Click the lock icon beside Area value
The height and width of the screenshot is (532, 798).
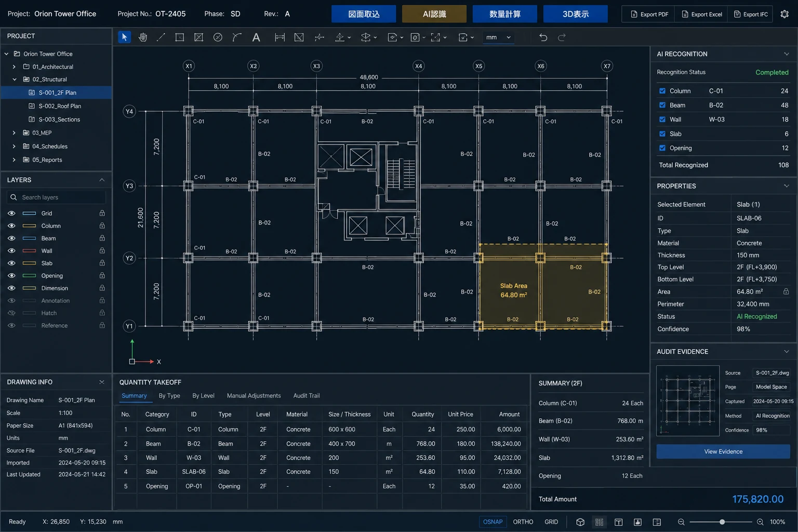[786, 291]
